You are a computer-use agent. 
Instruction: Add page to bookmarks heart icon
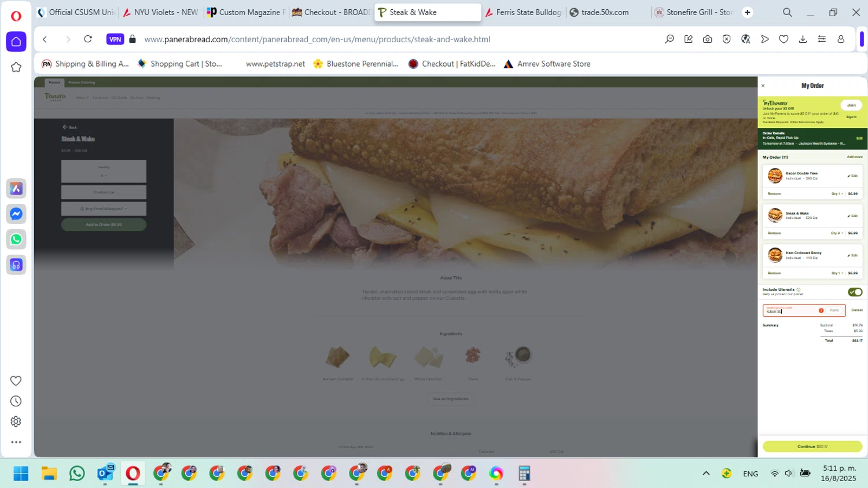[x=784, y=39]
